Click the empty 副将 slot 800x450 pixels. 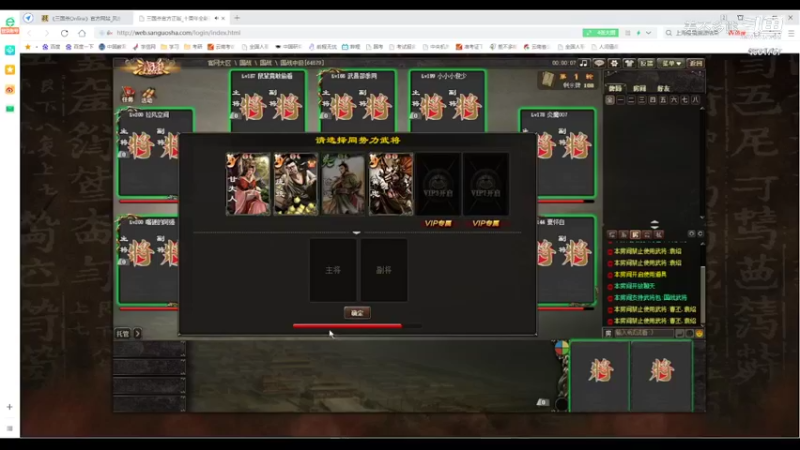(x=384, y=270)
